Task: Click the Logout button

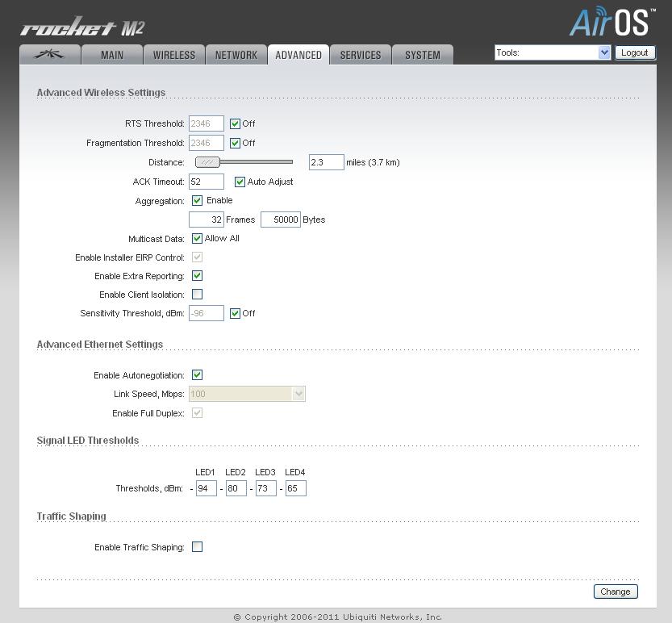Action: tap(635, 52)
